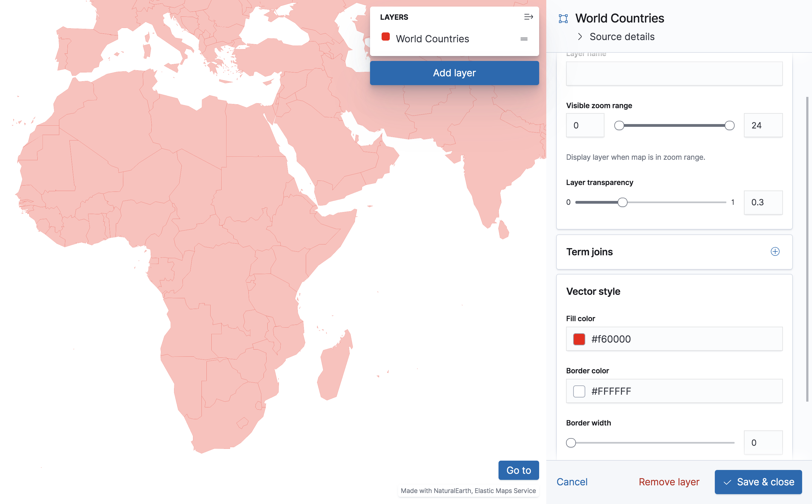Open the Border color picker showing #FFFFFF
This screenshot has width=812, height=504.
click(x=579, y=391)
